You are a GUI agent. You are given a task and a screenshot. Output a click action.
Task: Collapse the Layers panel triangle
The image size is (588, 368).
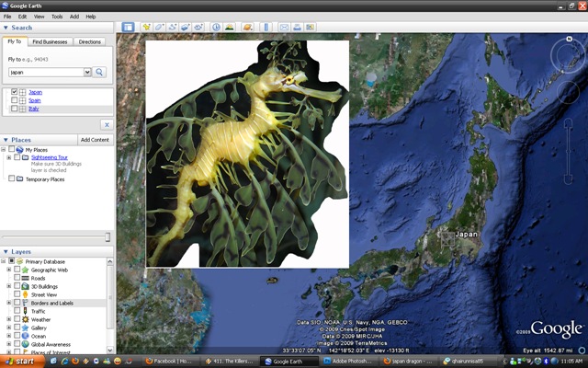[6, 251]
